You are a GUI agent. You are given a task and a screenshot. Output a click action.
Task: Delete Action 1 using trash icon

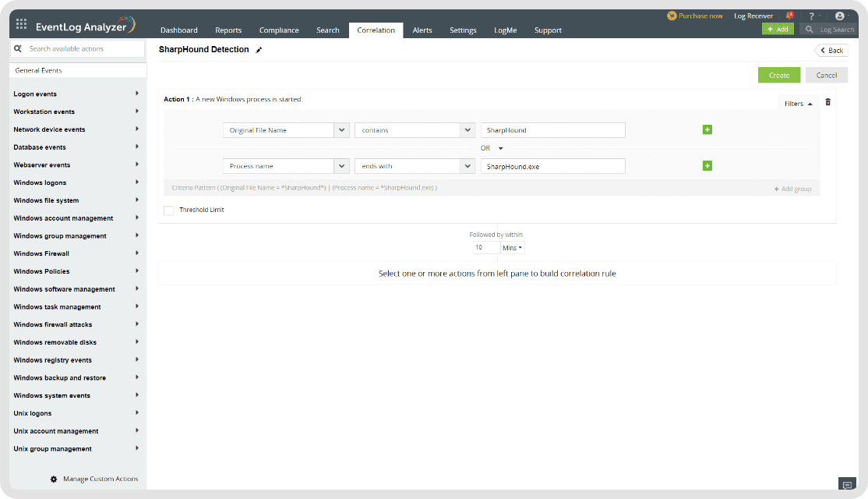pos(827,102)
